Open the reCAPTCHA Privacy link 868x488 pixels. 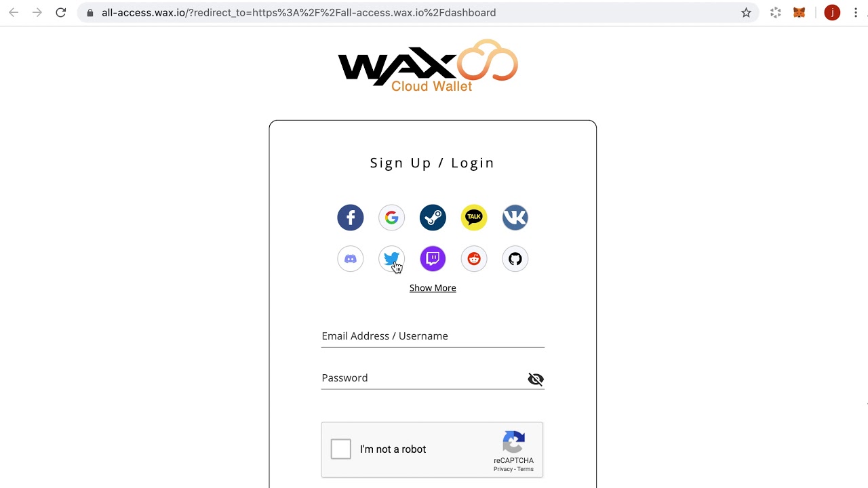click(x=503, y=469)
